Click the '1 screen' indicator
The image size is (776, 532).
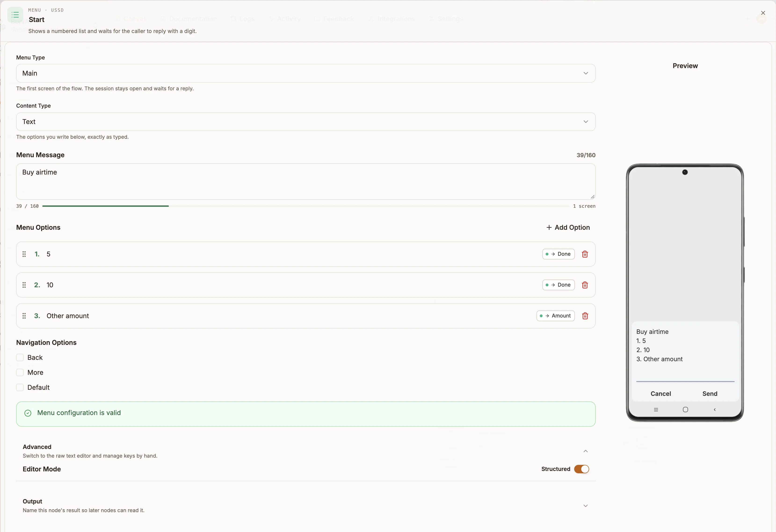584,206
